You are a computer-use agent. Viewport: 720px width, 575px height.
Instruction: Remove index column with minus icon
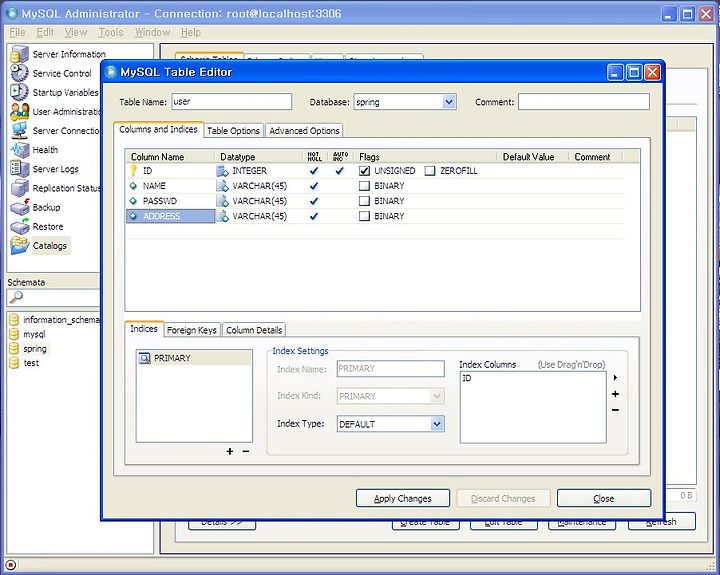(615, 410)
